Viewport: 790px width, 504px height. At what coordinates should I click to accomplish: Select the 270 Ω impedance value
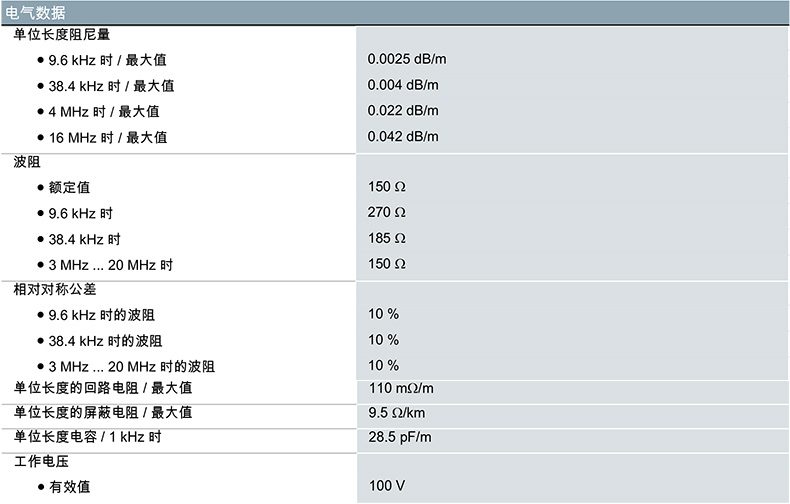click(387, 213)
